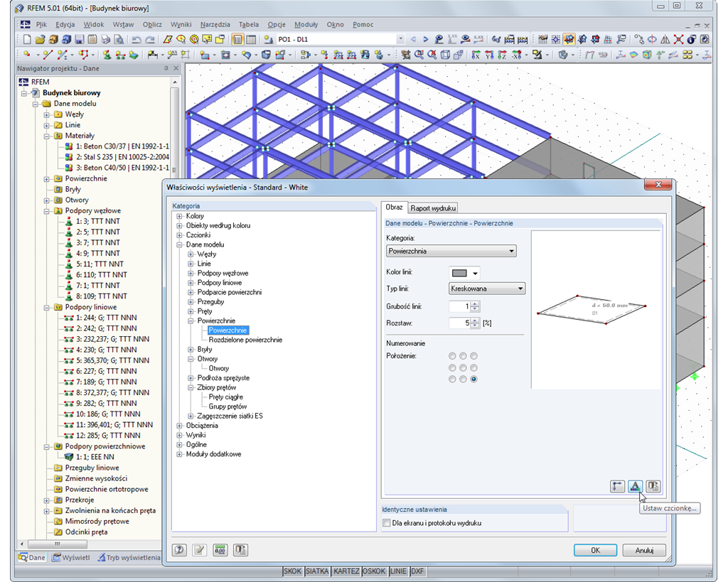This screenshot has height=582, width=728.
Task: Open the Typ linii 'Kreskowana' dropdown
Action: [x=487, y=289]
